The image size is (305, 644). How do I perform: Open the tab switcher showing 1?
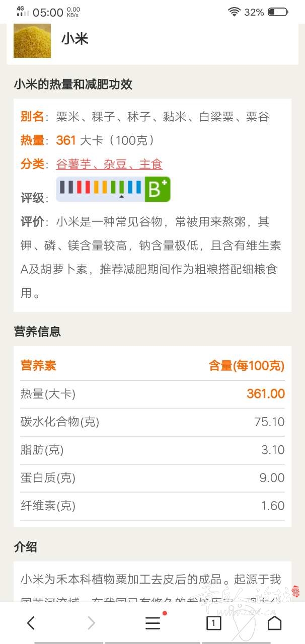coord(214,623)
